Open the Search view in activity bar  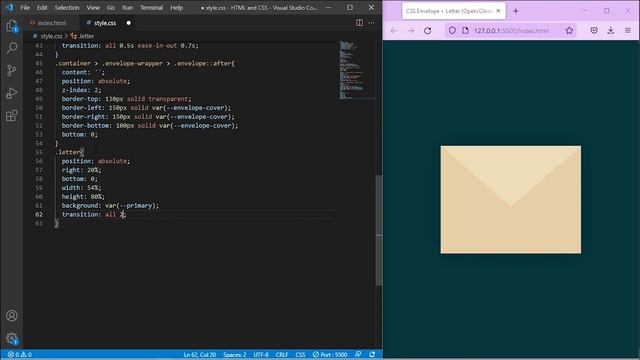click(x=12, y=48)
